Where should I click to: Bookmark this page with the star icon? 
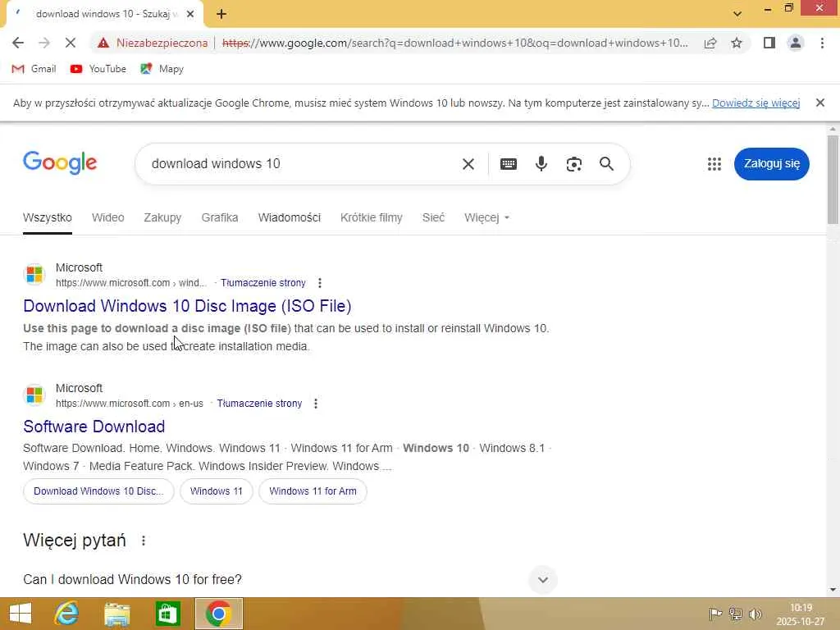click(737, 43)
